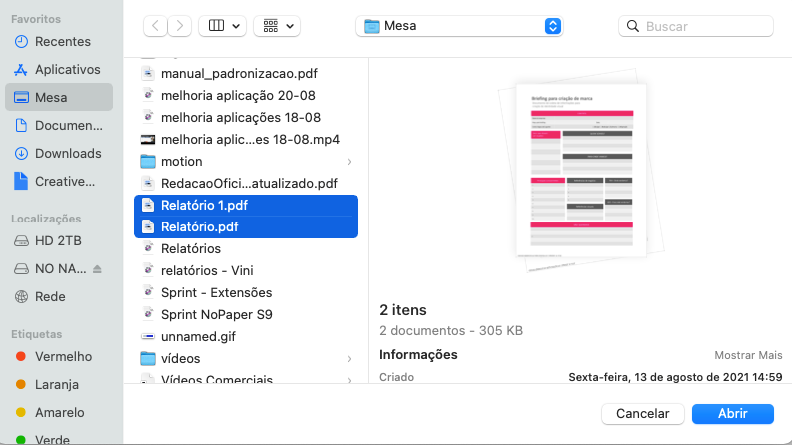Expand the vídeos folder chevron
This screenshot has height=445, width=792.
349,359
